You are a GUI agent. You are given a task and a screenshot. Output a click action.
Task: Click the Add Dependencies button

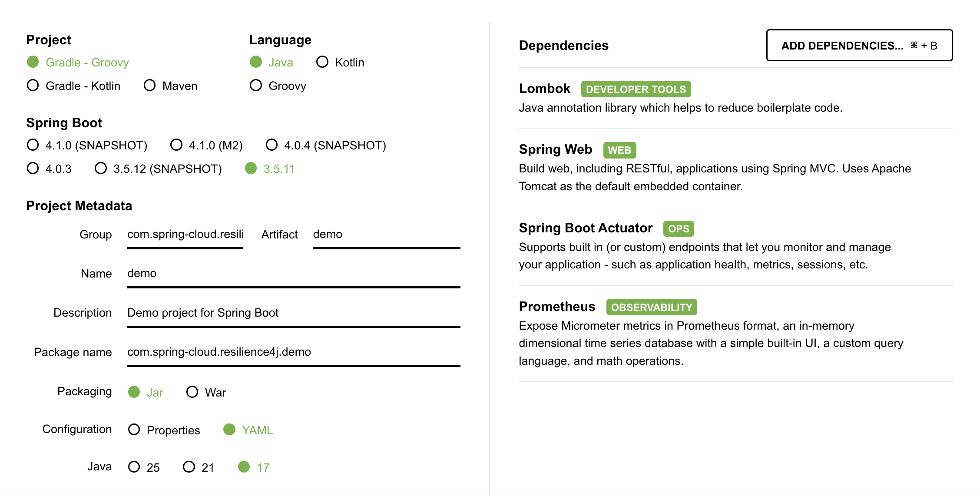point(859,46)
